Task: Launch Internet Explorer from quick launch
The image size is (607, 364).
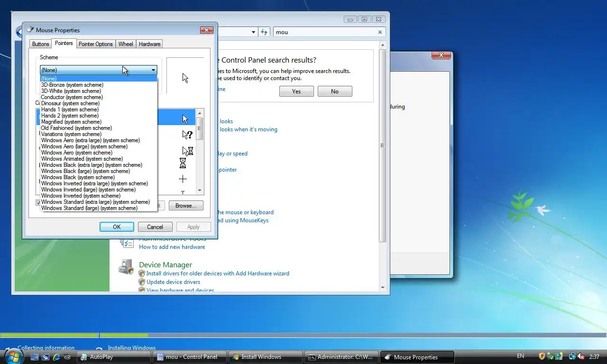Action: tap(56, 357)
